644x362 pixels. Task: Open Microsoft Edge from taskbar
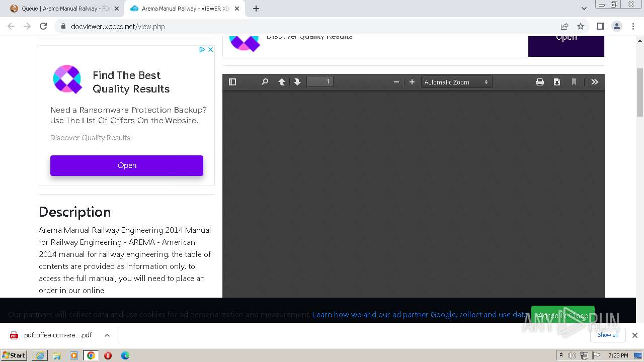(x=125, y=355)
